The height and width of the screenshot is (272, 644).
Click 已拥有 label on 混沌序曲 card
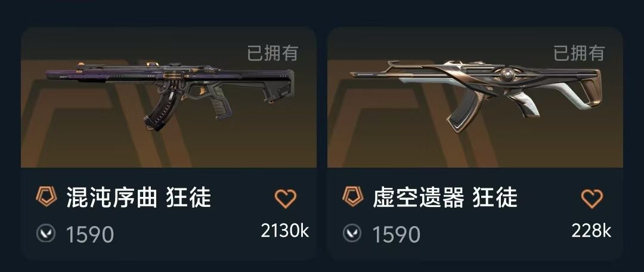[x=273, y=53]
